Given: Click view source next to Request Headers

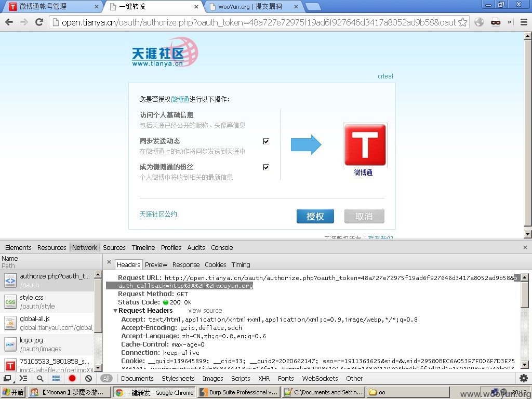Looking at the screenshot, I should pos(205,311).
